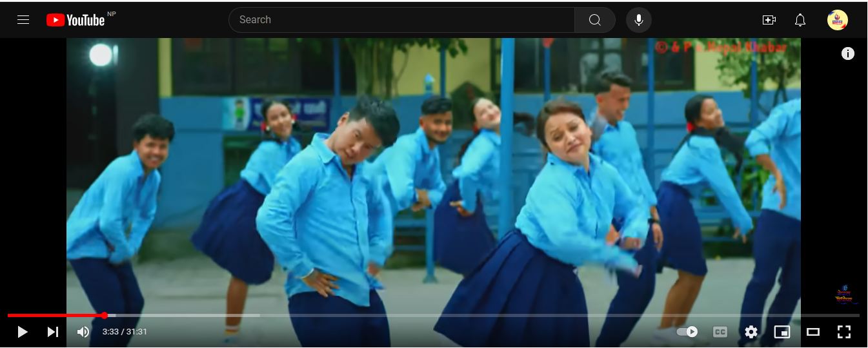Viewport: 868px width, 348px height.
Task: Go to YouTube home via logo
Action: click(76, 20)
